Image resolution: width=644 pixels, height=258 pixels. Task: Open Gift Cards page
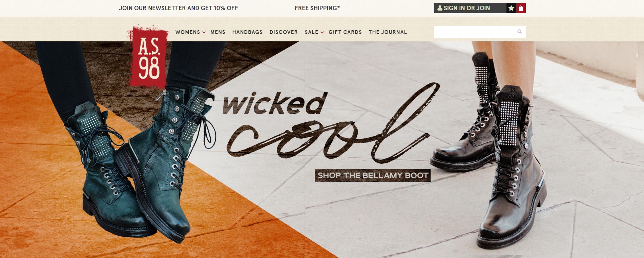(345, 32)
